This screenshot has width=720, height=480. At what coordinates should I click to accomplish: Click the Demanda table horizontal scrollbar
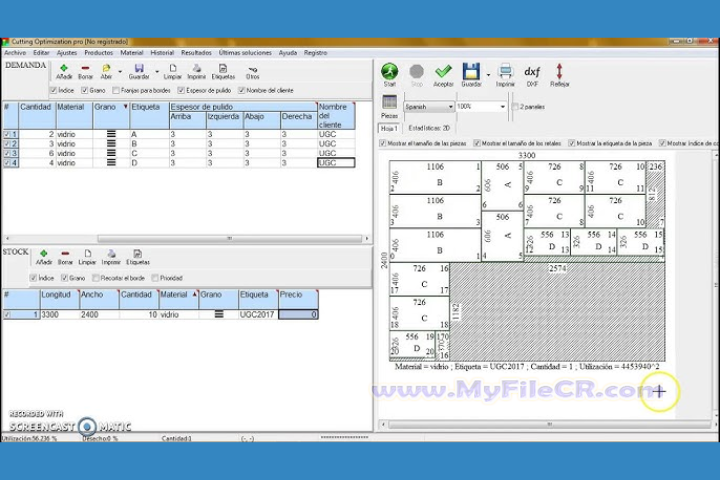click(230, 238)
